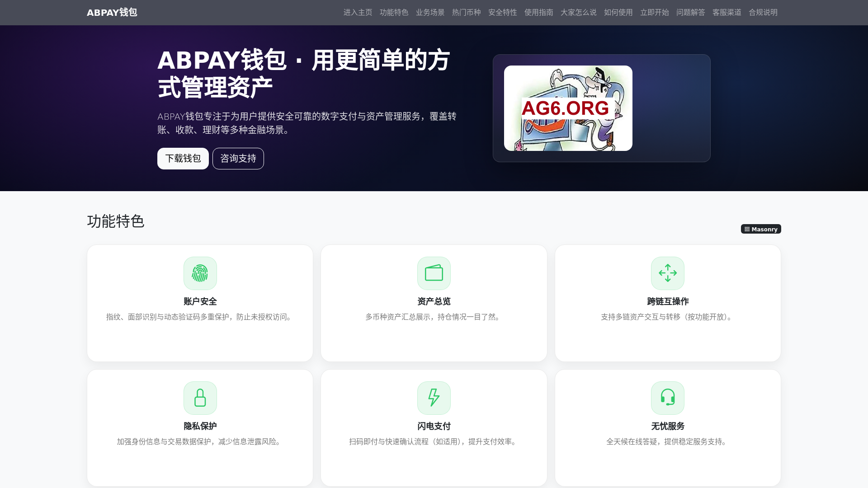The height and width of the screenshot is (488, 868).
Task: Open 大家怎么说 in the navigation
Action: pos(579,13)
